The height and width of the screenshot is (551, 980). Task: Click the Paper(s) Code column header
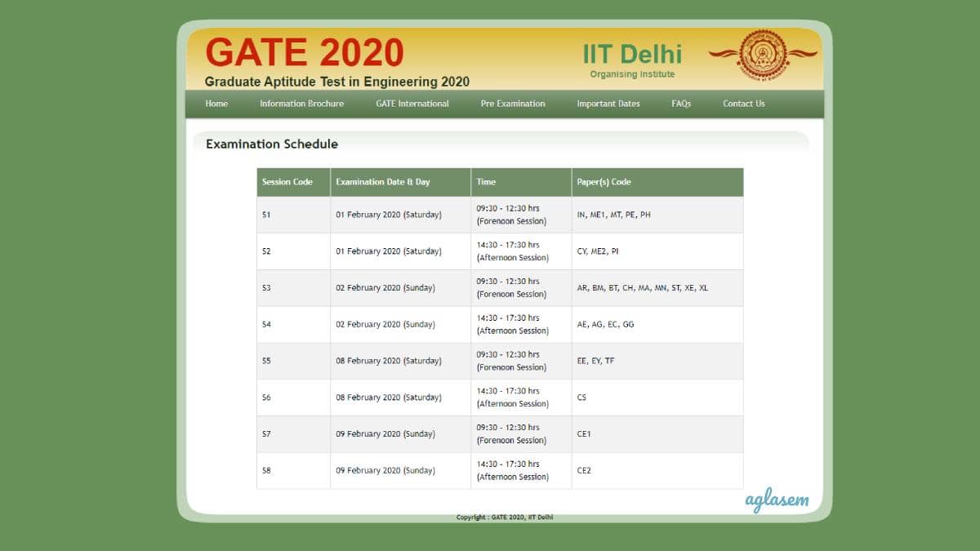coord(604,182)
